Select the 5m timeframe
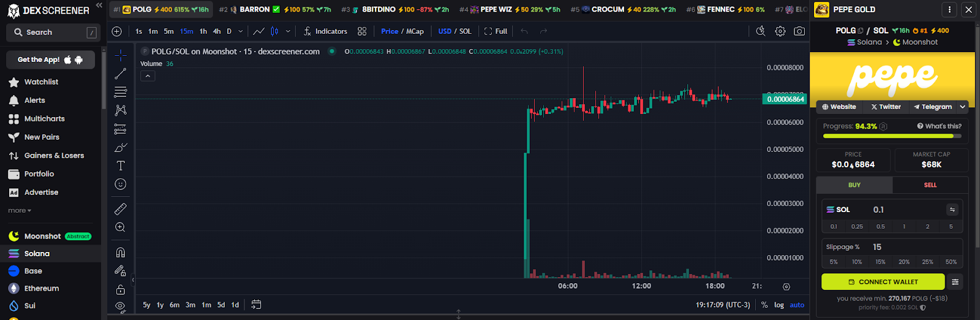980x320 pixels. (168, 31)
